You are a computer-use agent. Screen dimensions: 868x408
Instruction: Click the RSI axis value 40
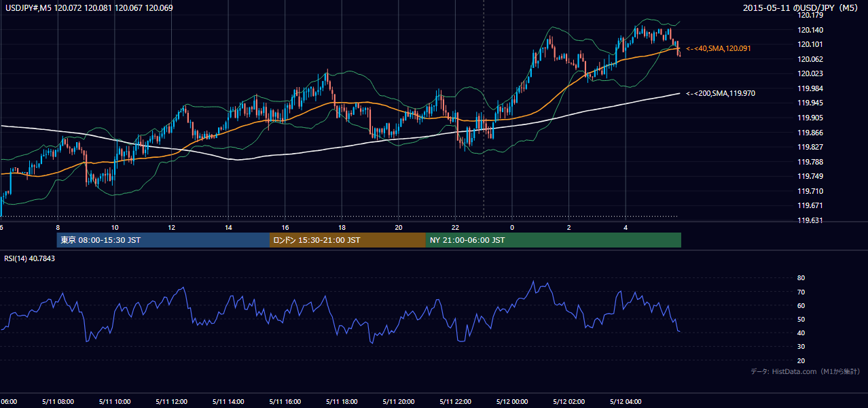coord(801,333)
